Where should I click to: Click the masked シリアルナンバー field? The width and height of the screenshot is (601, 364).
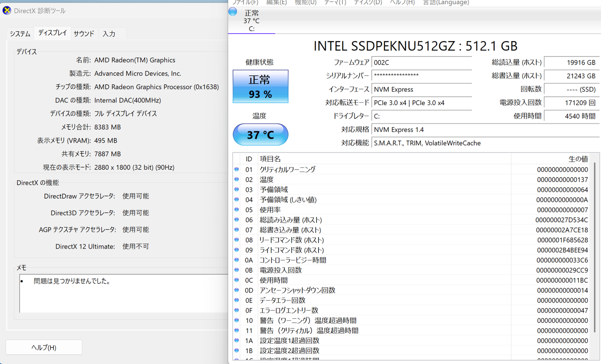[x=422, y=76]
